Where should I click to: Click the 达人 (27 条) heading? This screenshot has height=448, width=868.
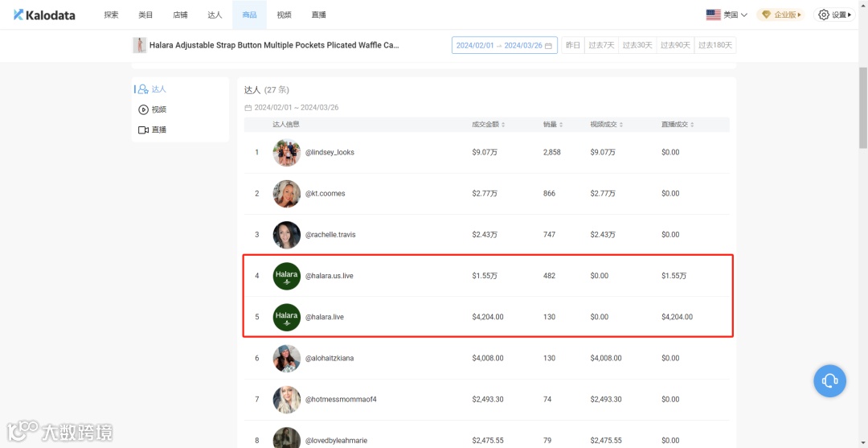266,90
